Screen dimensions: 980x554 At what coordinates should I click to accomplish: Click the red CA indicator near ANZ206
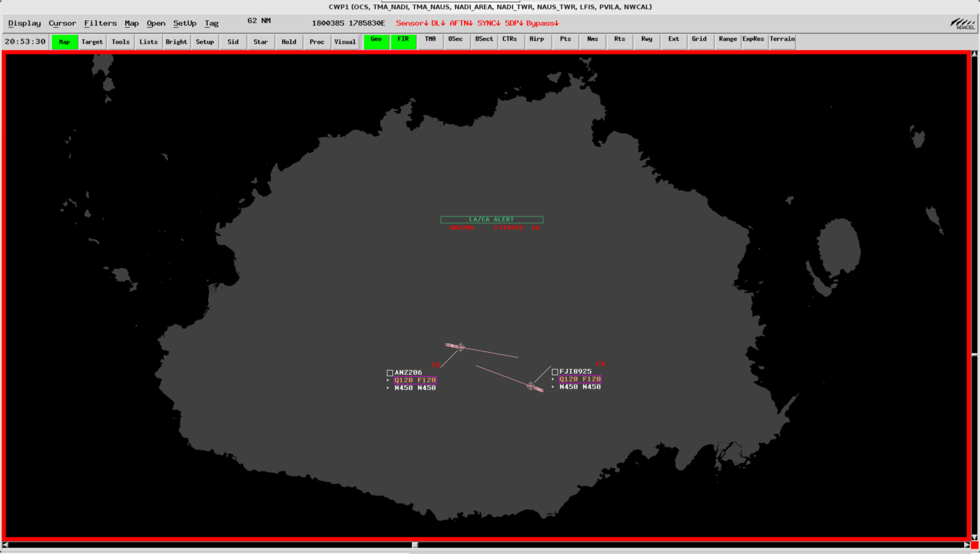pos(436,365)
